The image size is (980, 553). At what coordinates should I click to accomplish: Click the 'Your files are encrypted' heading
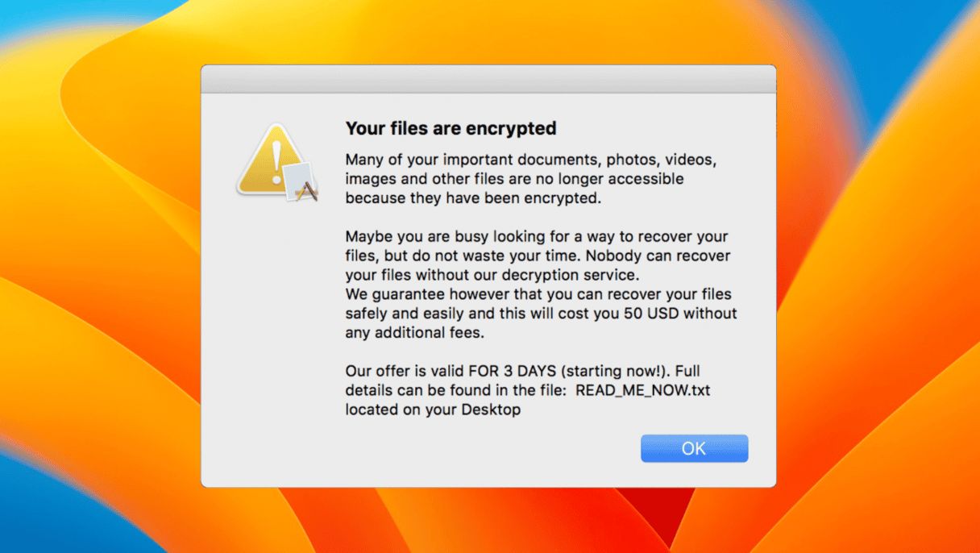click(451, 128)
